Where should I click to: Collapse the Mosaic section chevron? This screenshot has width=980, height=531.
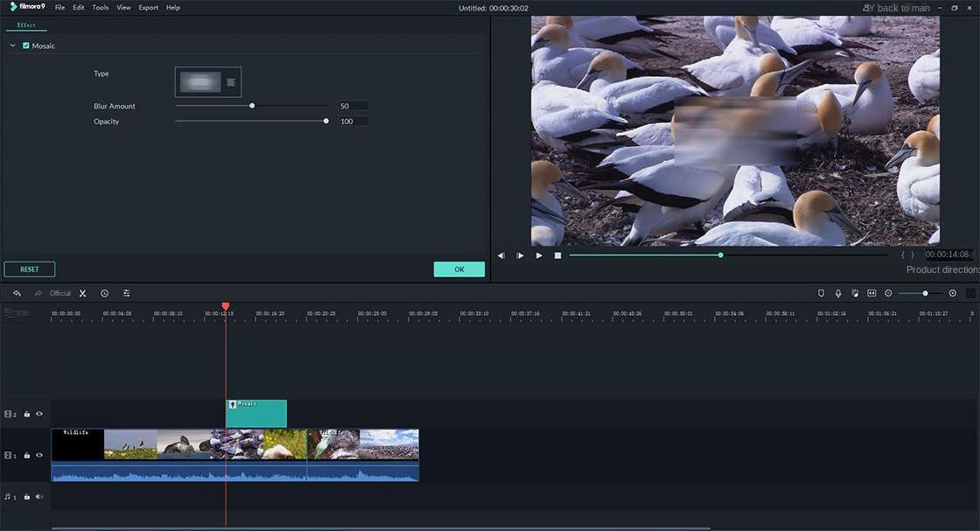click(13, 45)
